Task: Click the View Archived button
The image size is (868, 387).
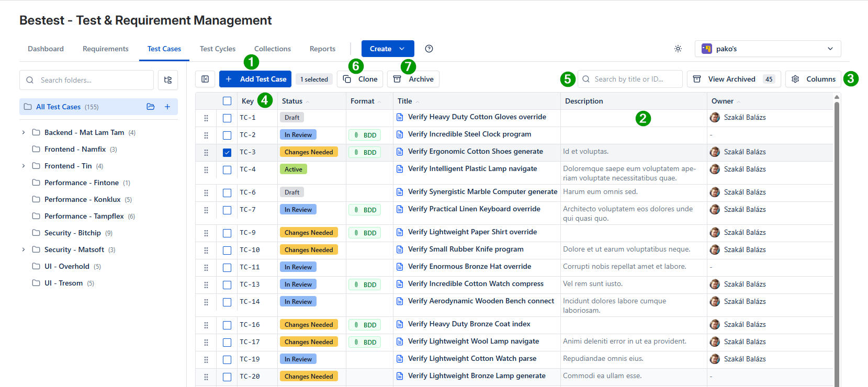Action: (733, 79)
